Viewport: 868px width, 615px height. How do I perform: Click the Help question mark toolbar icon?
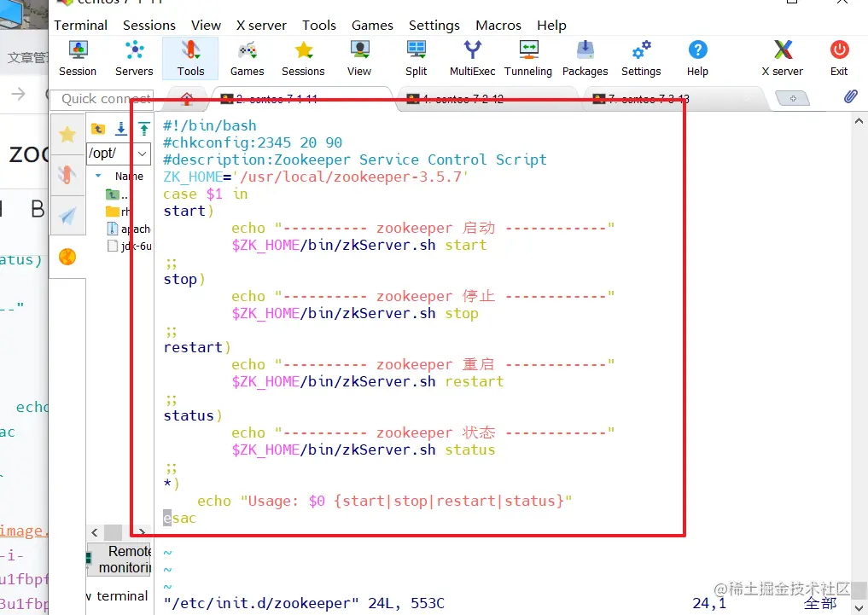click(697, 59)
